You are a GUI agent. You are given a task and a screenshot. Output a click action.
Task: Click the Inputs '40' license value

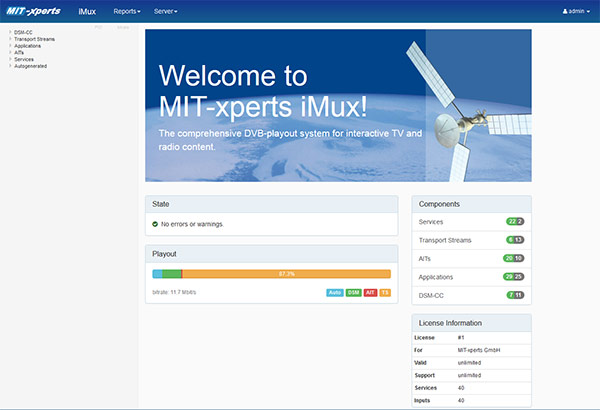tap(461, 400)
